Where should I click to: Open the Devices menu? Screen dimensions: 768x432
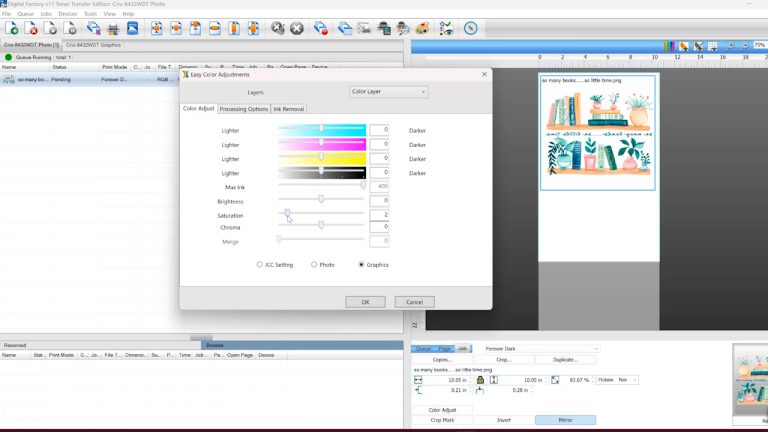(x=68, y=14)
